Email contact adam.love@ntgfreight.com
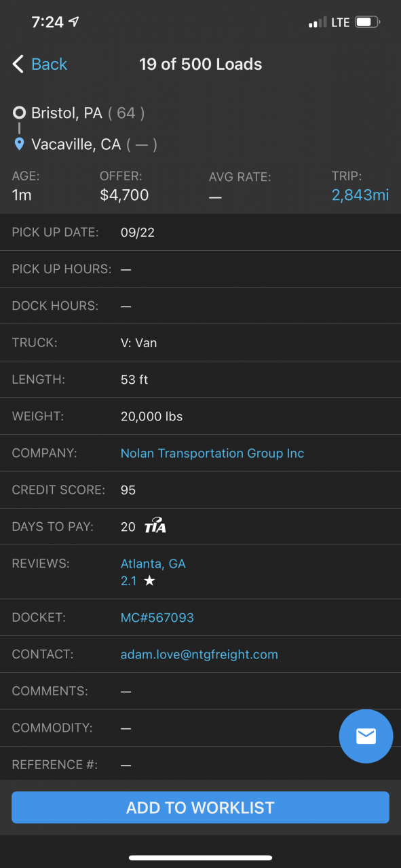 pos(199,654)
